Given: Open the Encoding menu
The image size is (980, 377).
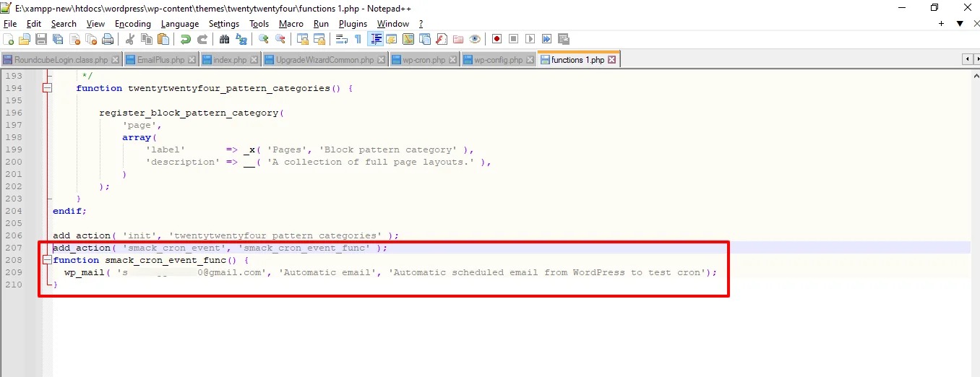Looking at the screenshot, I should click(133, 24).
